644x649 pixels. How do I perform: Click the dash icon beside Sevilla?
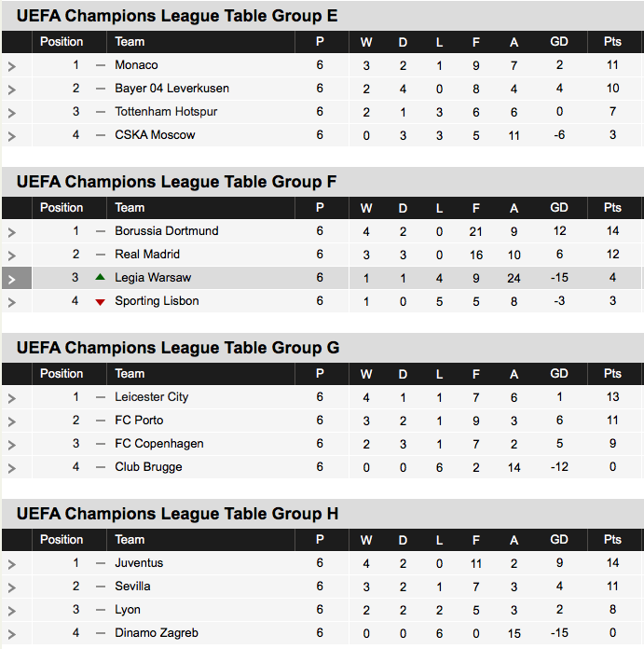(101, 587)
